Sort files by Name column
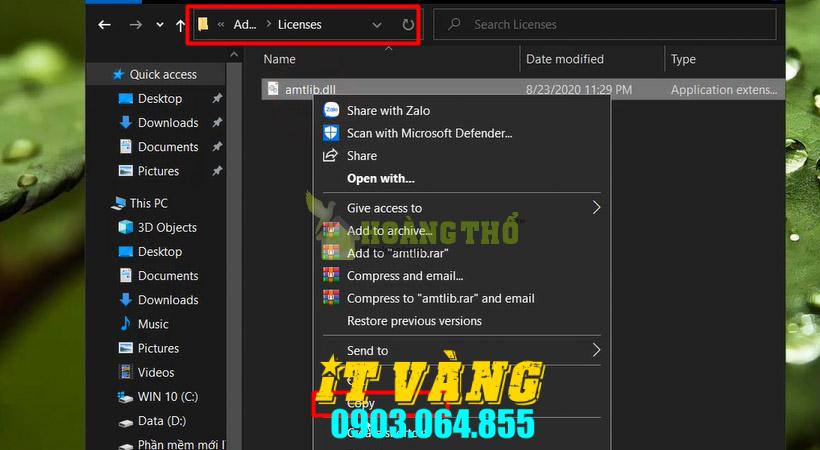The width and height of the screenshot is (820, 450). click(x=279, y=59)
